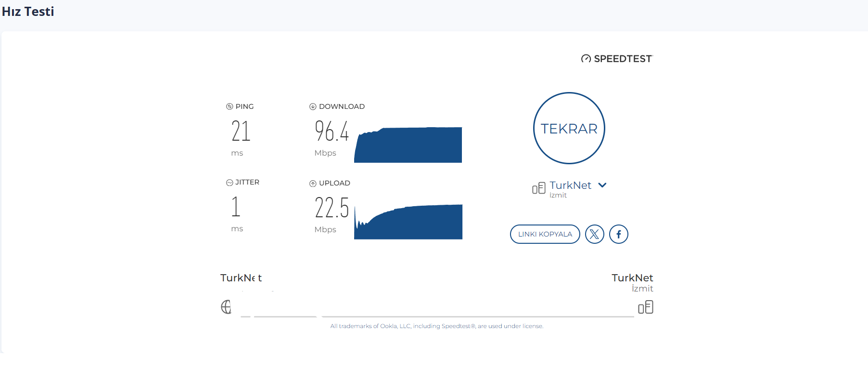Click the 21 ping value
Image resolution: width=868 pixels, height=370 pixels.
click(241, 131)
